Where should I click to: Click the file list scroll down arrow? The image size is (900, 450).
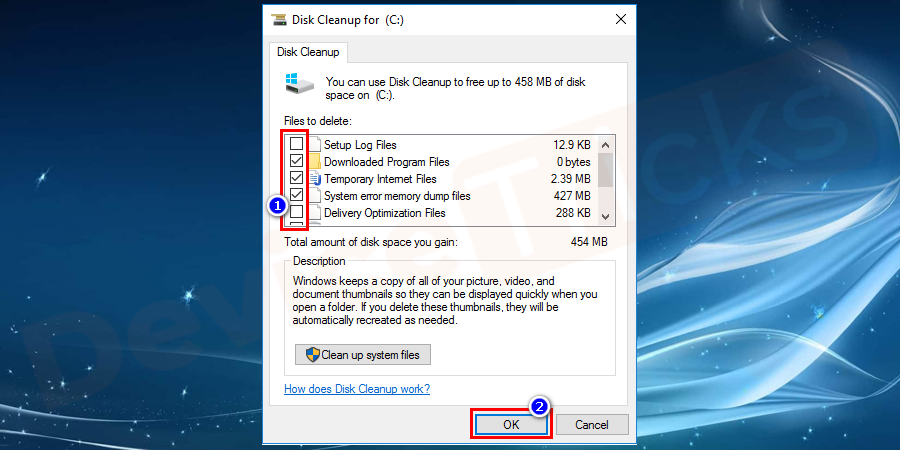(x=606, y=216)
